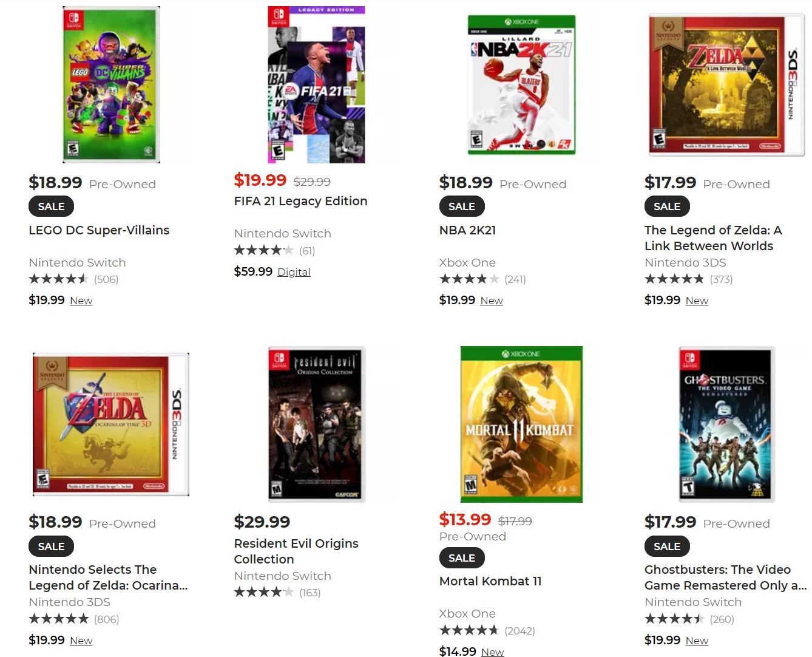Open the LEGO DC Super-Villains title link
This screenshot has width=812, height=657.
[99, 230]
